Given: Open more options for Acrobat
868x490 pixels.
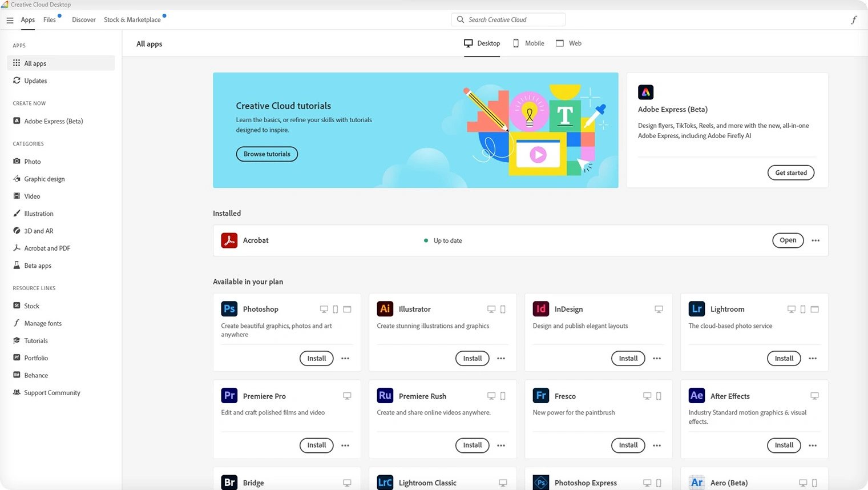Looking at the screenshot, I should pyautogui.click(x=815, y=240).
